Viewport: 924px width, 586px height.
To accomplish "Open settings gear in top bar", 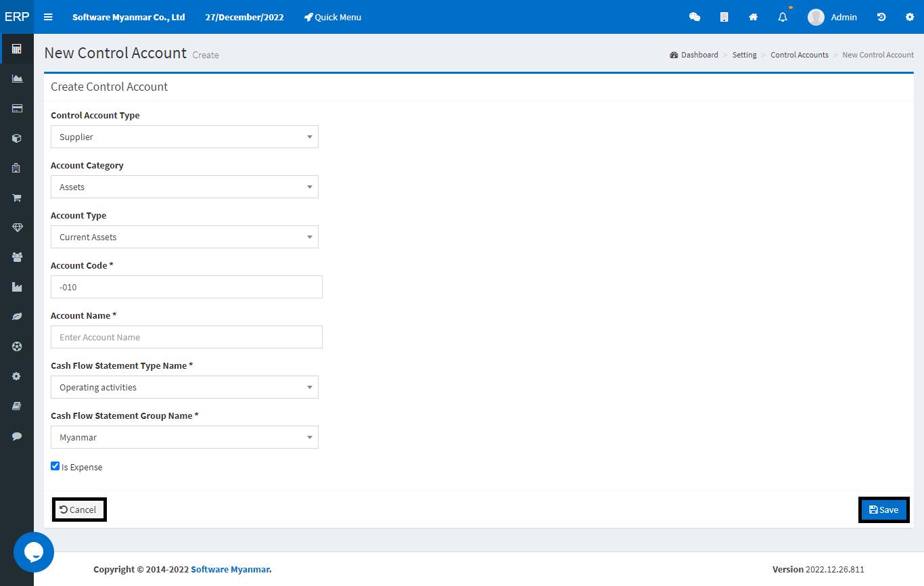I will pyautogui.click(x=910, y=17).
